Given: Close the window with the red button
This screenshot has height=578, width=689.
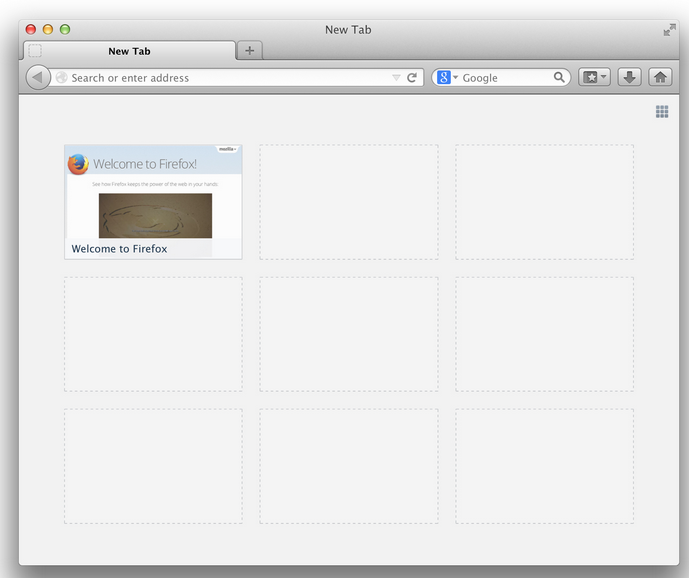Looking at the screenshot, I should pos(31,29).
